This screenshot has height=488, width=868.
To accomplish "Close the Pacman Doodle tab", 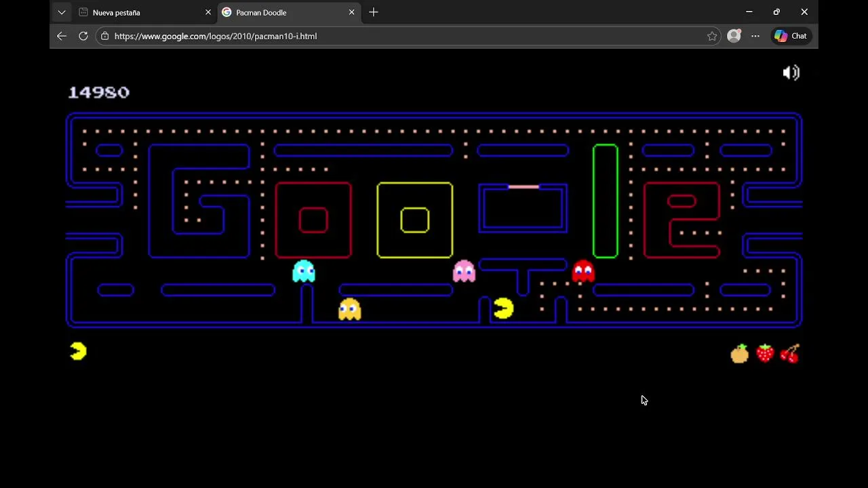I will pyautogui.click(x=351, y=12).
